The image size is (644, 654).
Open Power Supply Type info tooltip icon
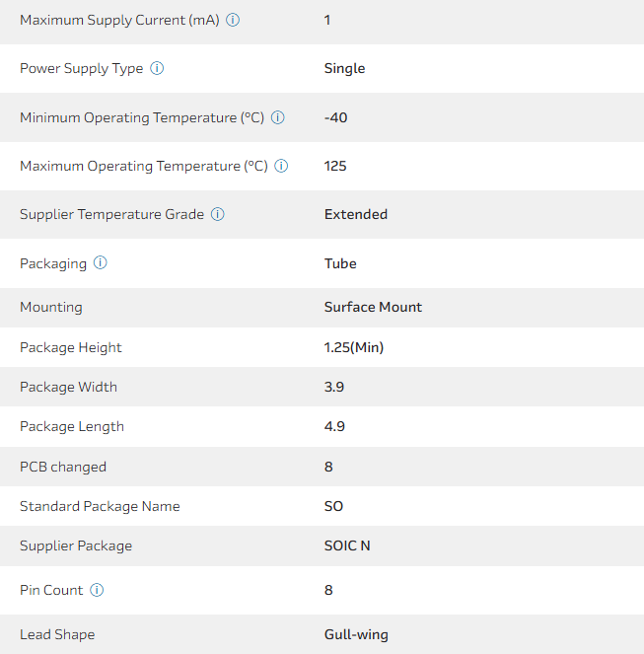point(157,69)
